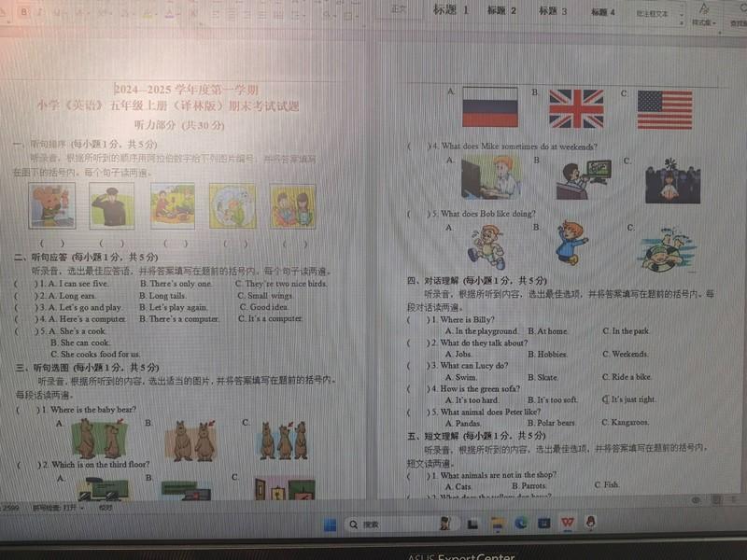Open the Windows Start menu
The width and height of the screenshot is (747, 560).
[330, 525]
